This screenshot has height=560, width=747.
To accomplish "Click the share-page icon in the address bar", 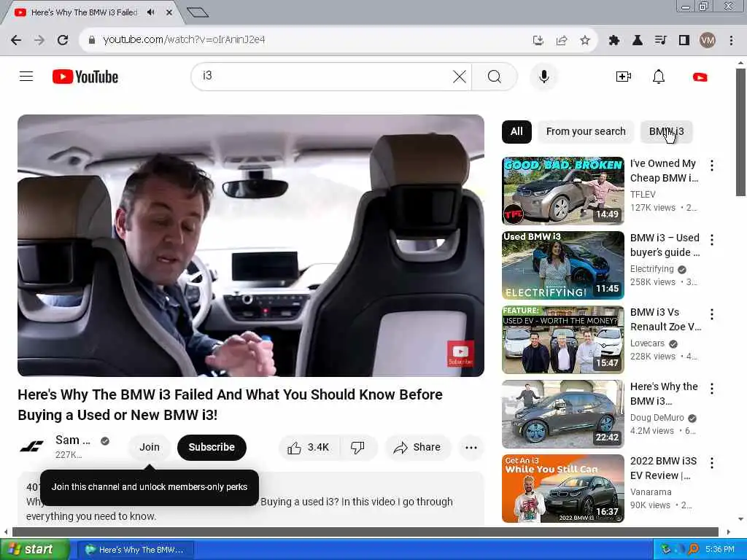I will [562, 40].
